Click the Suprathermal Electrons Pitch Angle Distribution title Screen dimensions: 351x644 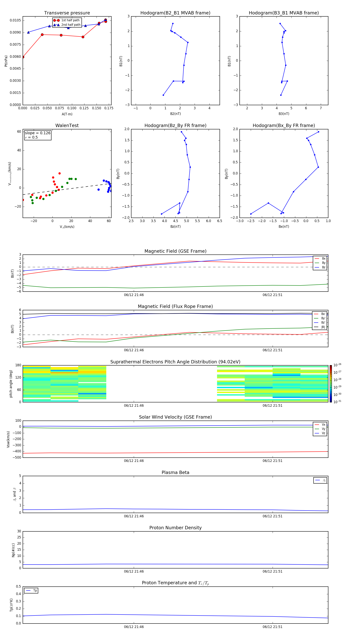pos(175,362)
